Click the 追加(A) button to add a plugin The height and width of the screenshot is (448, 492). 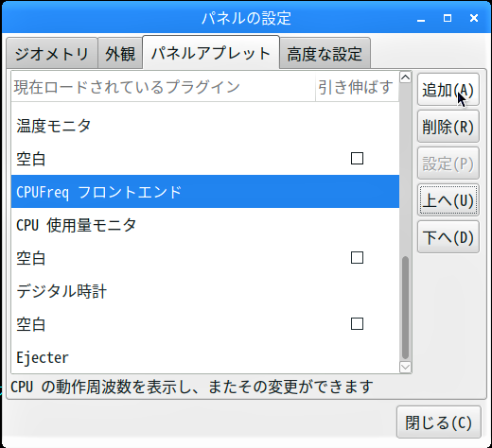click(x=448, y=90)
